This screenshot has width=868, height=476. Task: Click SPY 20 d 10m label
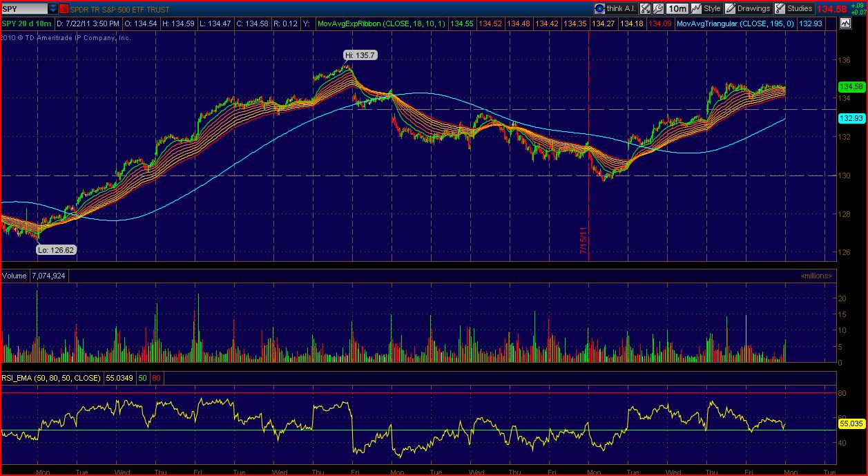click(27, 23)
